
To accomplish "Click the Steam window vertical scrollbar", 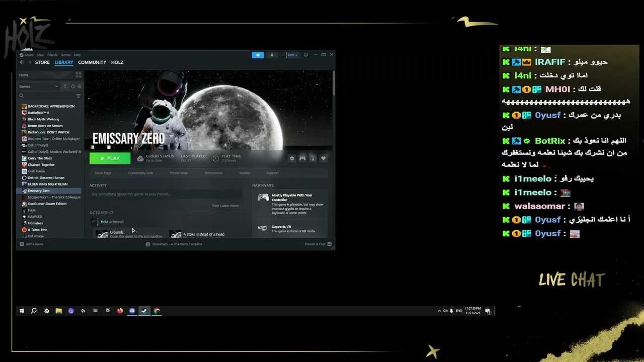I will (333, 83).
